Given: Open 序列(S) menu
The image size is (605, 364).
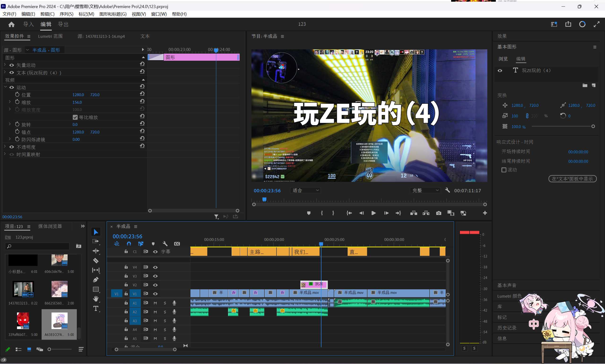Looking at the screenshot, I should click(x=66, y=14).
